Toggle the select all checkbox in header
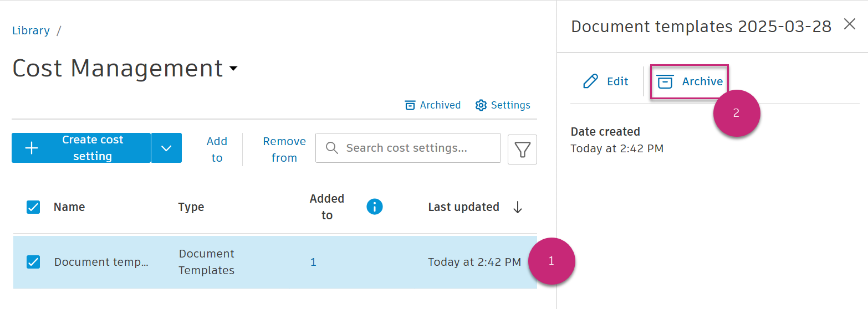Image resolution: width=868 pixels, height=309 pixels. coord(33,207)
